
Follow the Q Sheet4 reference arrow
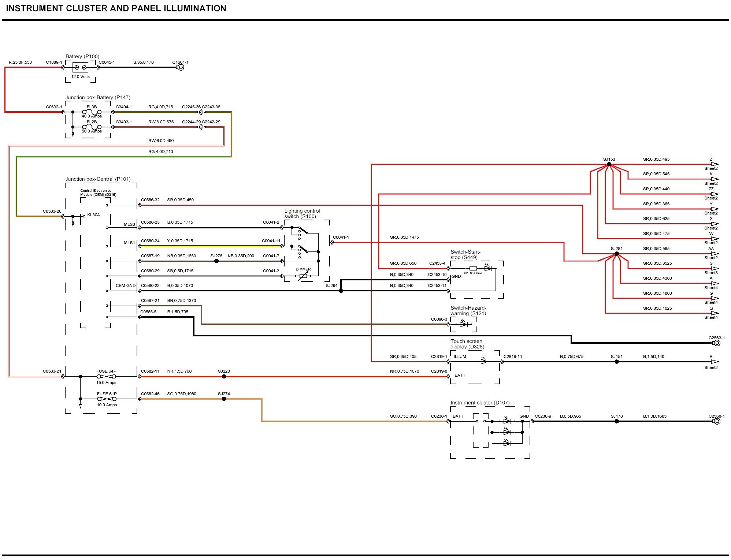pos(714,313)
